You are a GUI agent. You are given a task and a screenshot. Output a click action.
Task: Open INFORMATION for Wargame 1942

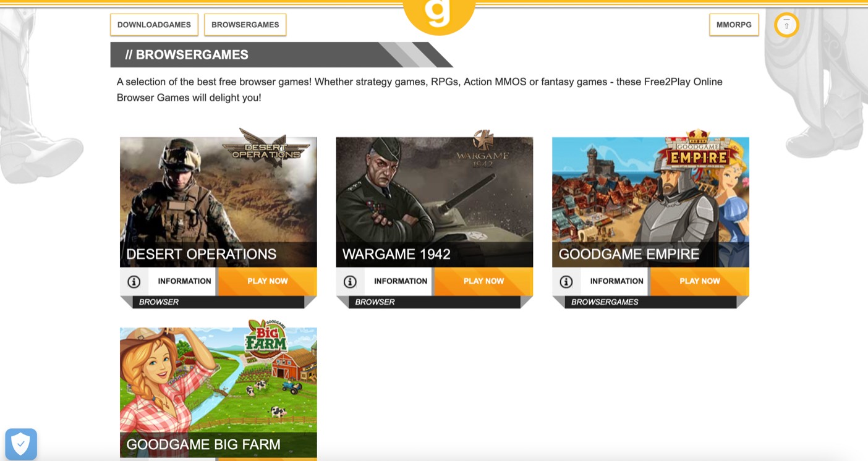pos(400,281)
